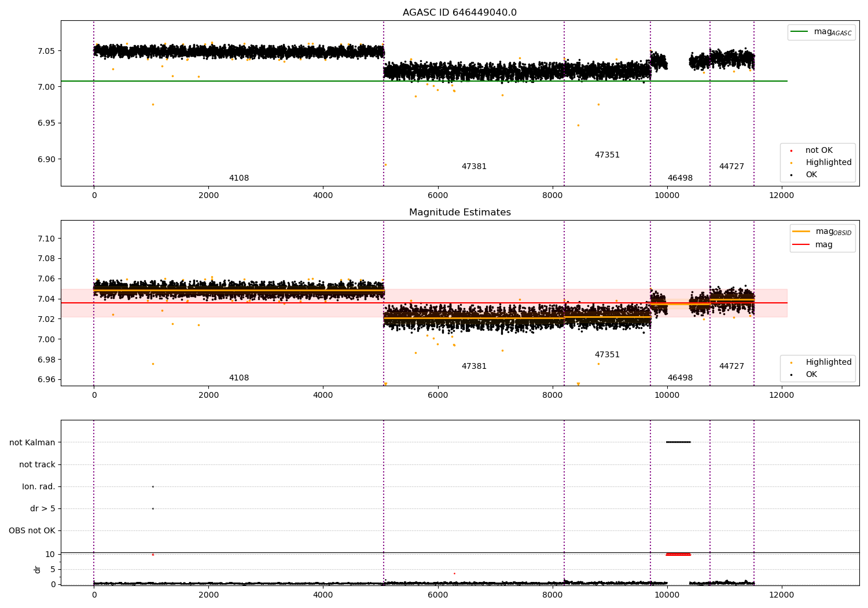The width and height of the screenshot is (868, 608).
Task: Click the 10 tick on the dr axis
Action: (50, 555)
